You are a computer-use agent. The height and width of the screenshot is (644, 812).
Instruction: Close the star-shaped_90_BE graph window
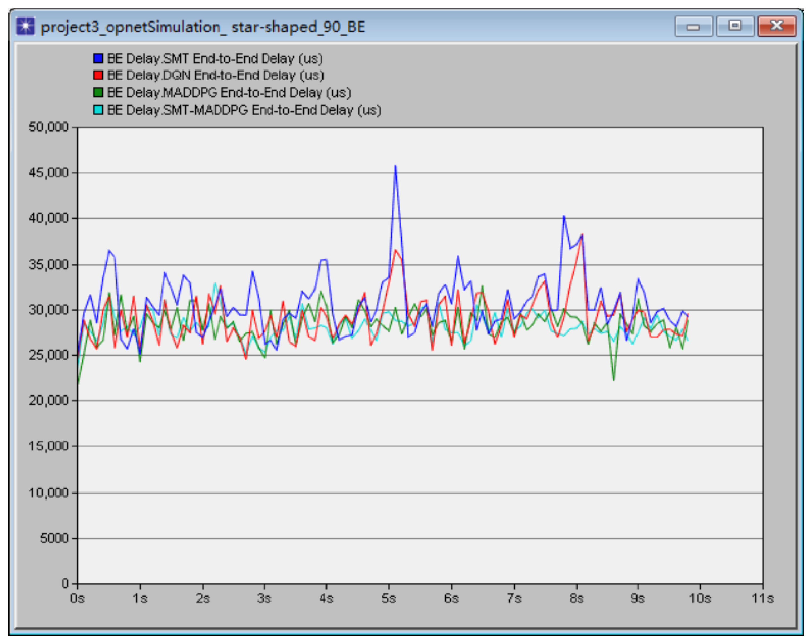(x=776, y=26)
